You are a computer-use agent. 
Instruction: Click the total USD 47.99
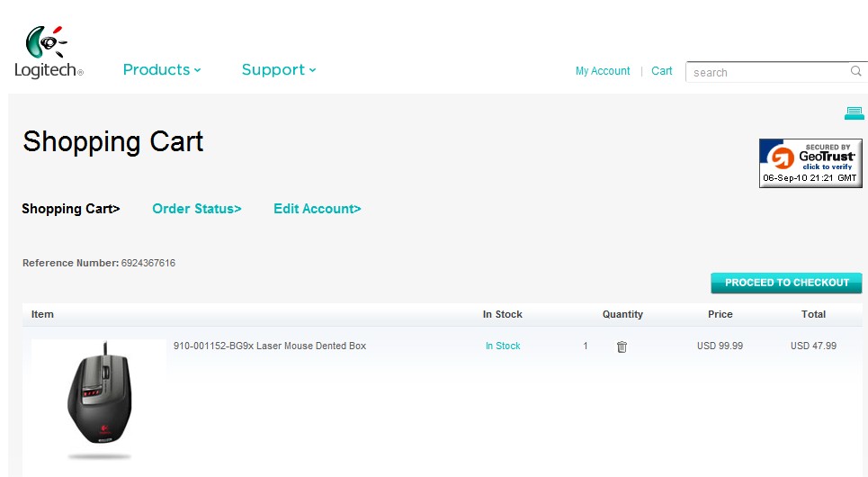tap(813, 346)
